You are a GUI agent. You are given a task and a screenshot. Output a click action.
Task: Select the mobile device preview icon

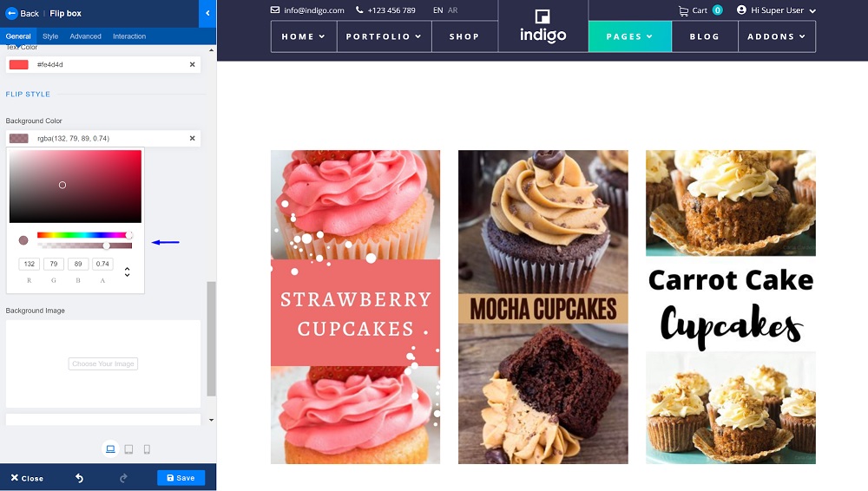coord(147,449)
